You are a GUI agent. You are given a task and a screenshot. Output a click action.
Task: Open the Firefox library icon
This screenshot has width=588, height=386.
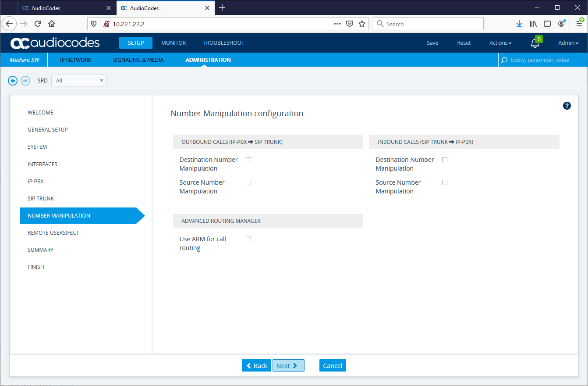click(533, 24)
